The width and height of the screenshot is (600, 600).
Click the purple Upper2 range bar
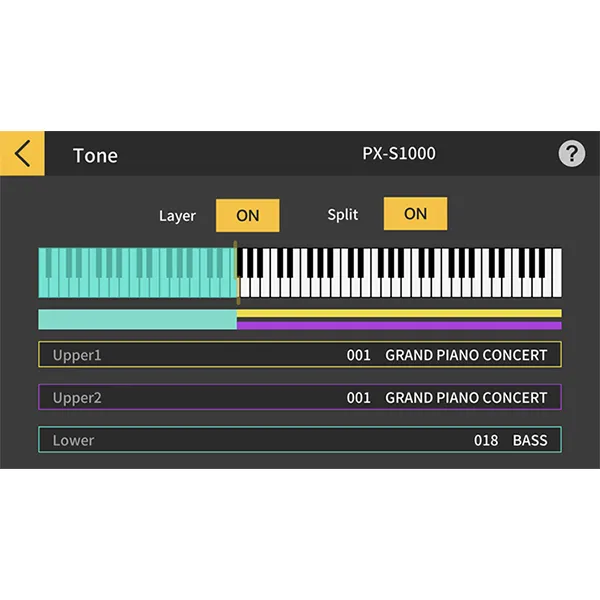click(399, 326)
